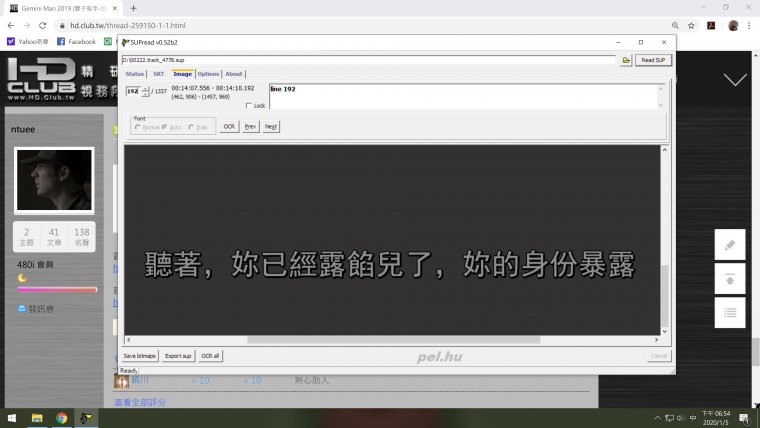This screenshot has width=760, height=428.
Task: Click Save bitmaps button
Action: [x=140, y=356]
